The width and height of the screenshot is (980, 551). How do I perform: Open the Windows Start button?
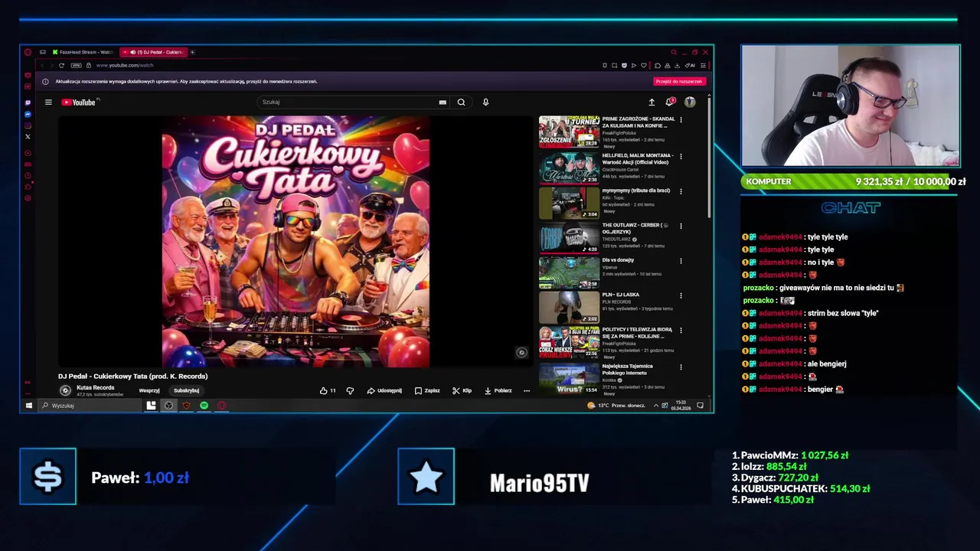pos(28,406)
